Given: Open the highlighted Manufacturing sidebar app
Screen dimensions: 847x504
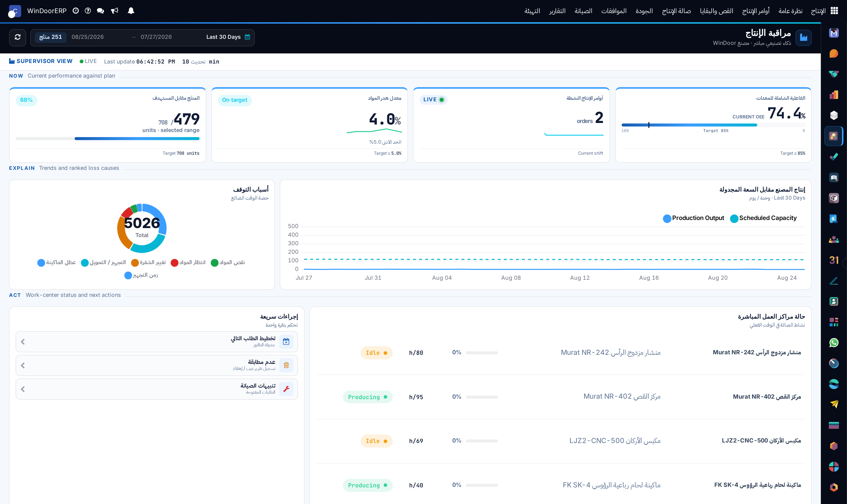Looking at the screenshot, I should click(834, 136).
